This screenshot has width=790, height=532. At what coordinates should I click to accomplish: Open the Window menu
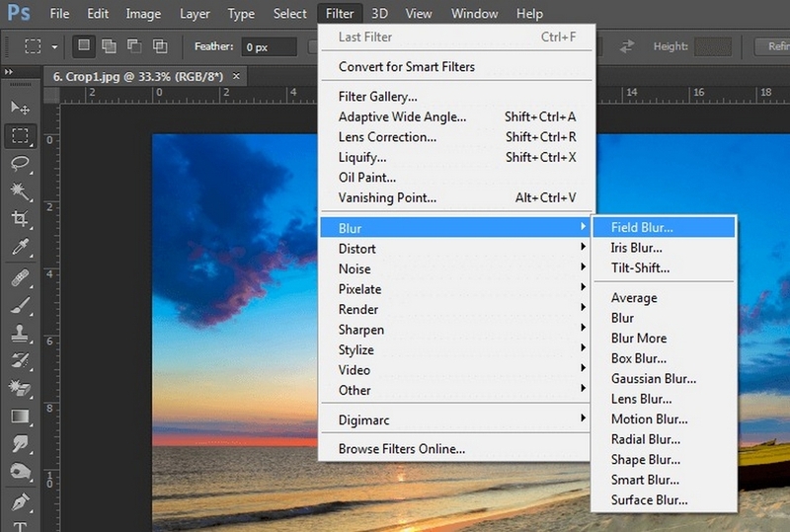pos(474,14)
